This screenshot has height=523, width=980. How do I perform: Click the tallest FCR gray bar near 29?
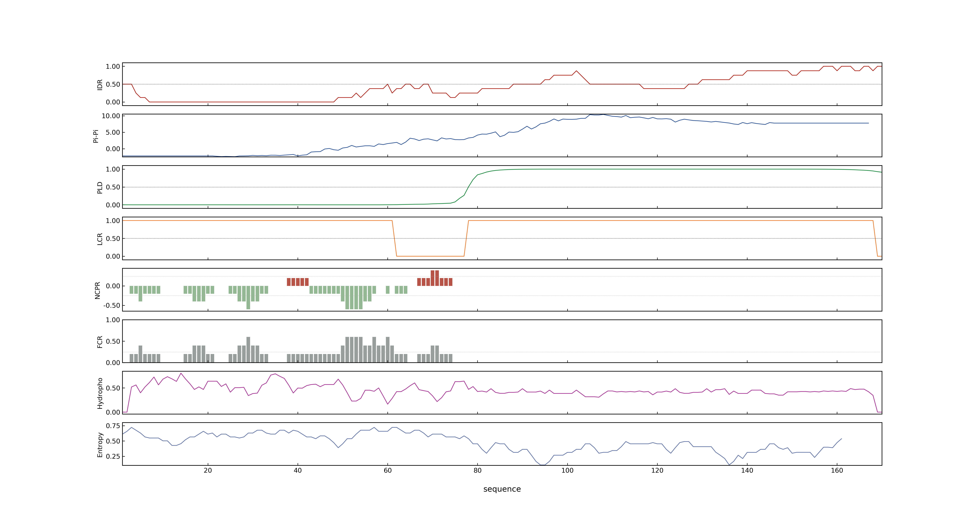248,349
